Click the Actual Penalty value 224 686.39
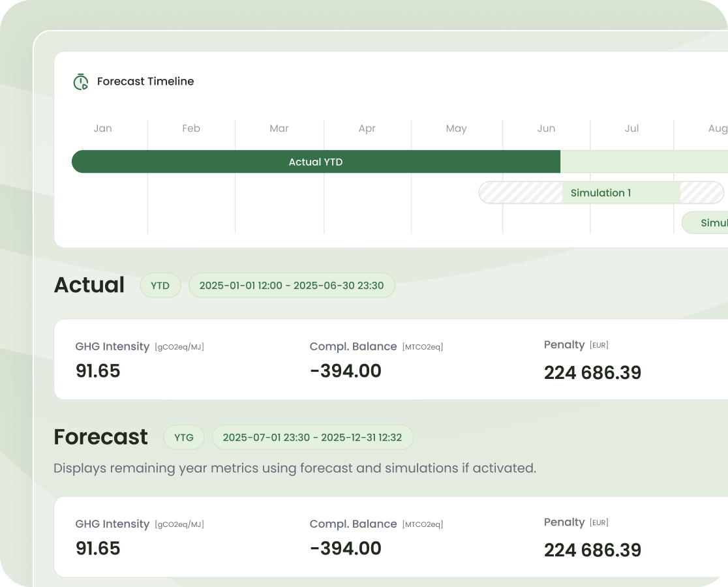Viewport: 728px width, 587px height. coord(592,373)
